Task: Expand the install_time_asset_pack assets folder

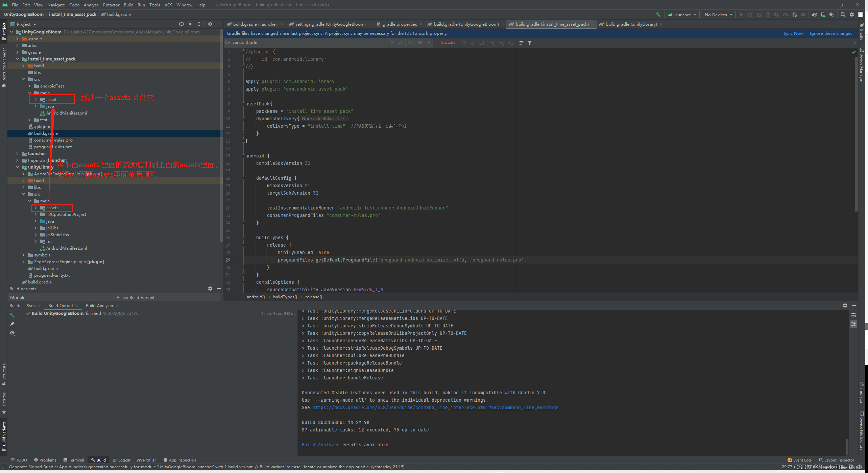Action: [x=37, y=99]
